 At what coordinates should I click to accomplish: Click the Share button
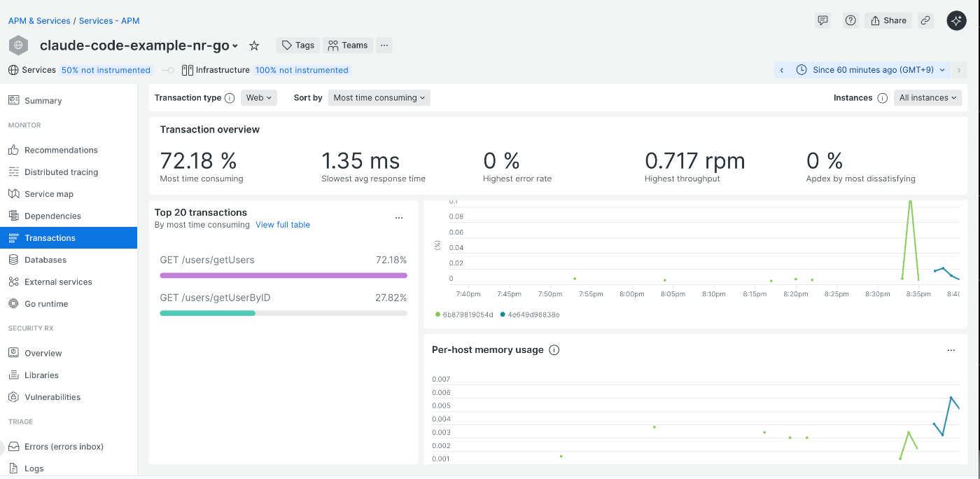click(x=888, y=20)
